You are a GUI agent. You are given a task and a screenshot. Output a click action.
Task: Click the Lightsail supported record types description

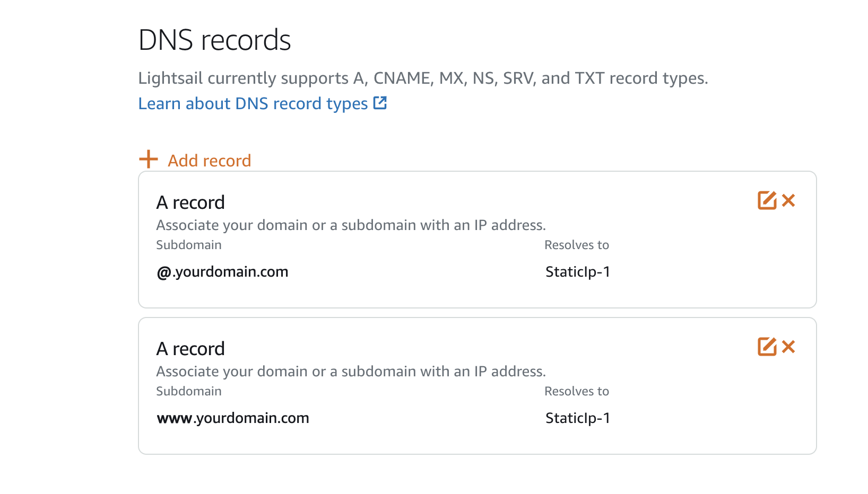[x=422, y=78]
